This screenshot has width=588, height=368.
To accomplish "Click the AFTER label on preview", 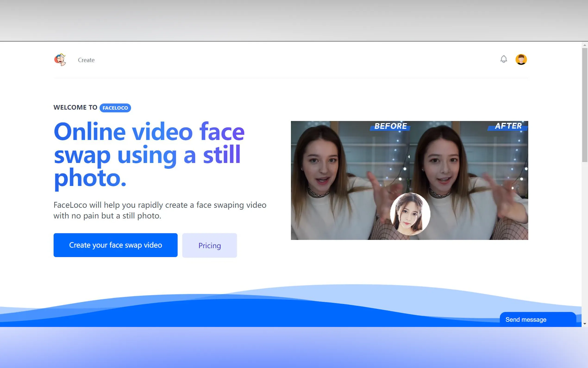I will pos(508,126).
